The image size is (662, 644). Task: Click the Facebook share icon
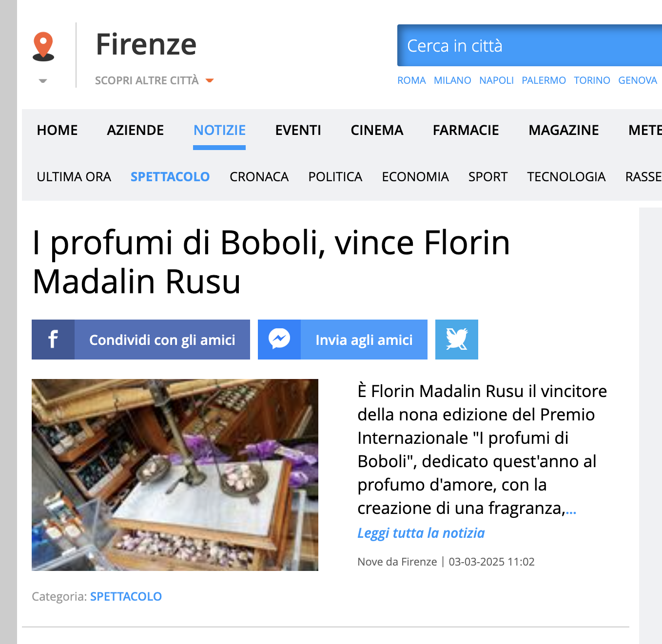tap(53, 340)
